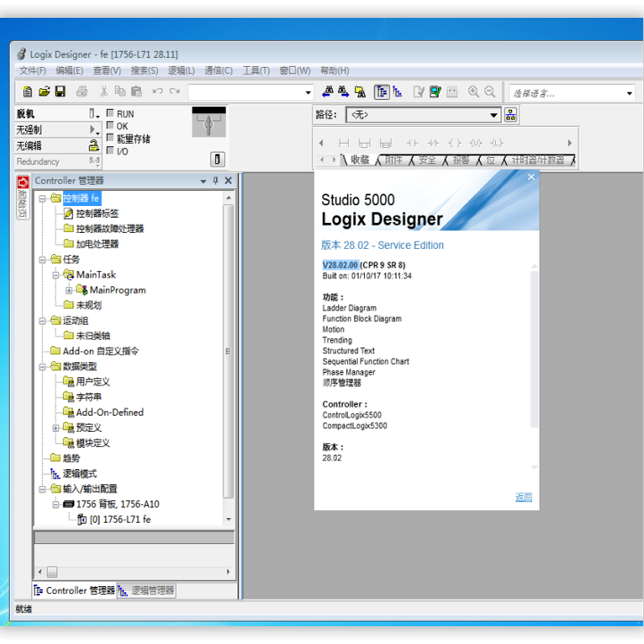644x644 pixels.
Task: Click the search text input field
Action: [x=245, y=93]
